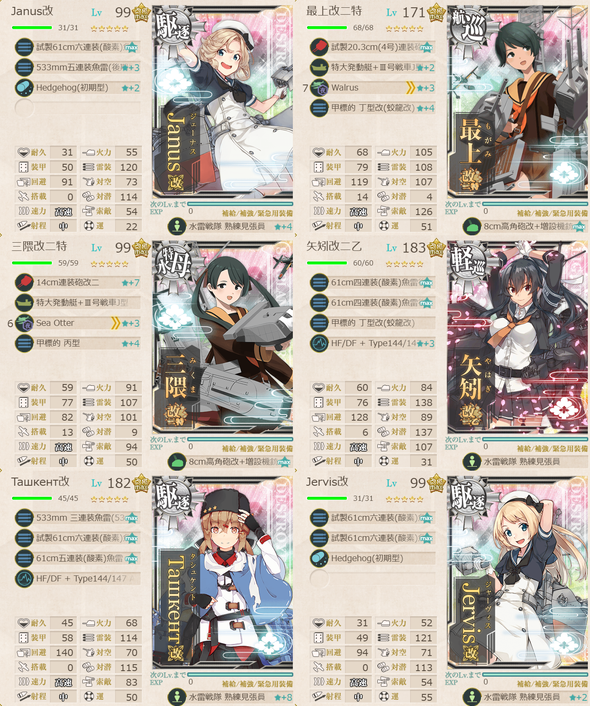Click the Ташкент改 ship card portrait
Viewport: 590px width, 706px height.
222,573
